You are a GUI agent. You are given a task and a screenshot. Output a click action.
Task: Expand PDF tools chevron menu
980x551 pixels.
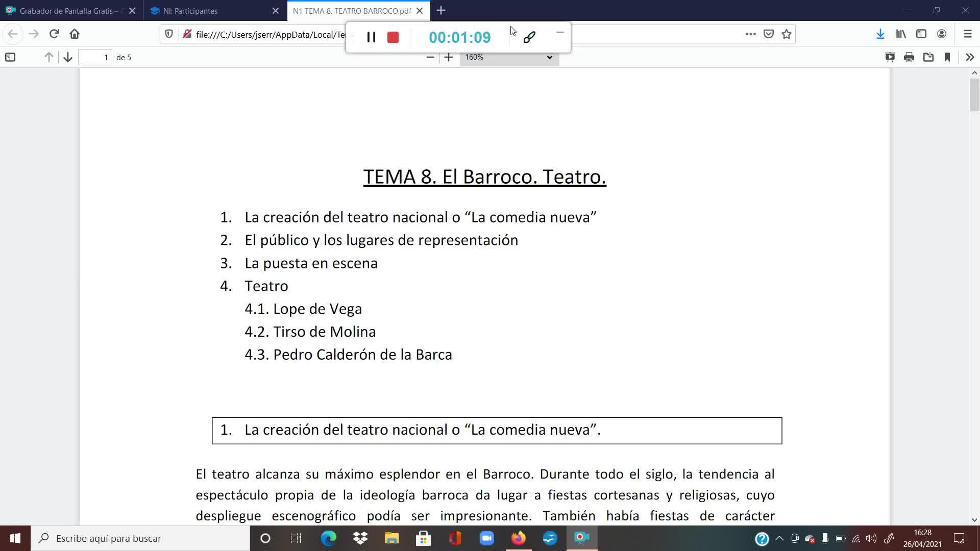pyautogui.click(x=970, y=57)
